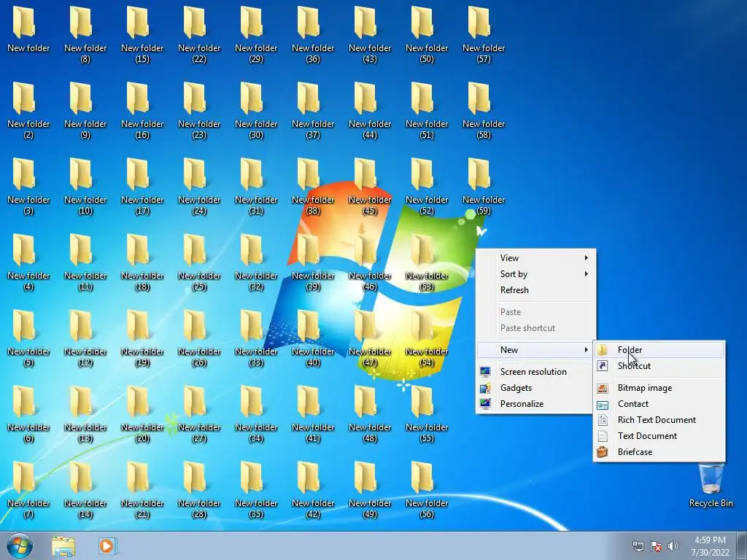The height and width of the screenshot is (560, 747).
Task: Create a new Rich Text Document
Action: [x=659, y=420]
